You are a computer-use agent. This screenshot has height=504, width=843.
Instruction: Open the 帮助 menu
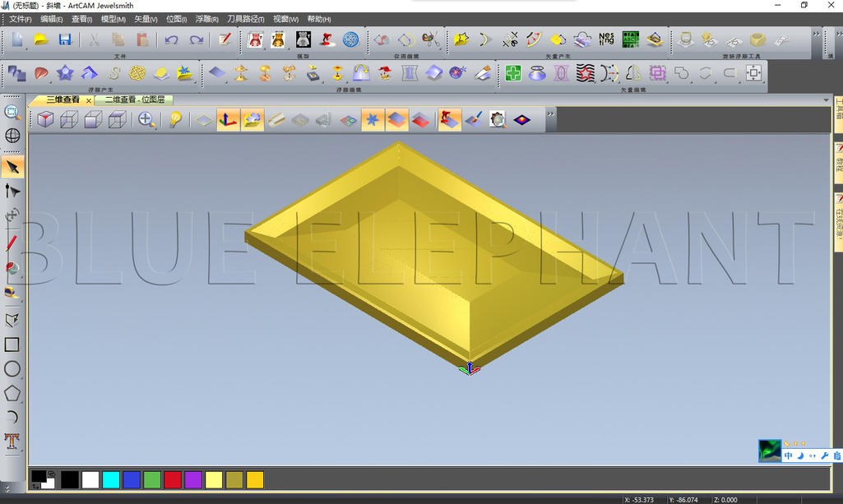319,19
